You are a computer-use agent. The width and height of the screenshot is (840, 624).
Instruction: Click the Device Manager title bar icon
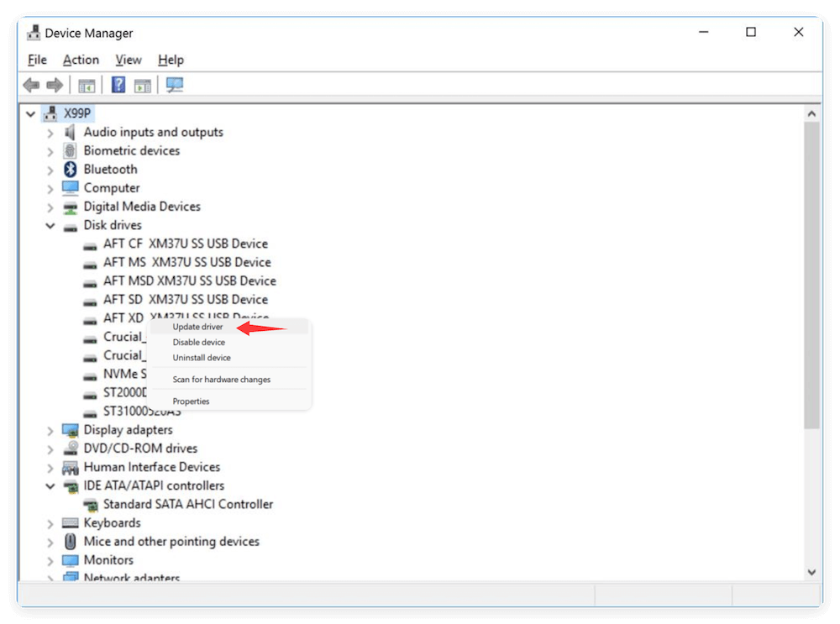[33, 33]
